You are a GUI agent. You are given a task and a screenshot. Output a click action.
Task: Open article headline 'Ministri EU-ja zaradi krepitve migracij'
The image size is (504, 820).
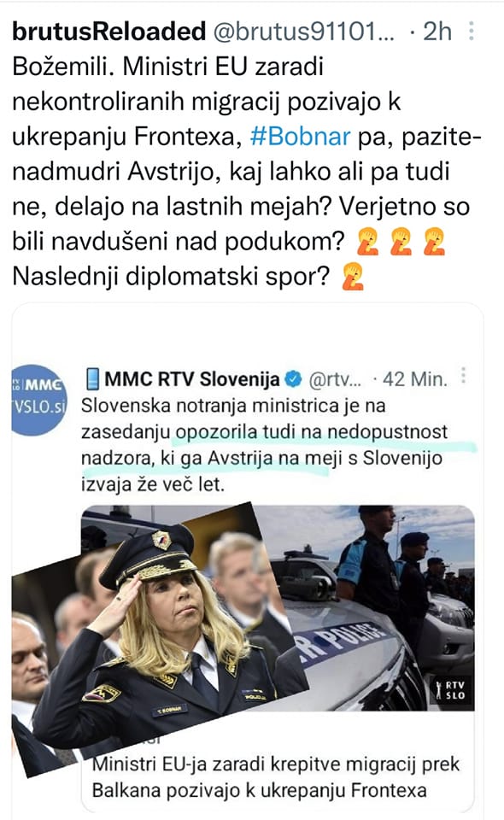pyautogui.click(x=276, y=776)
